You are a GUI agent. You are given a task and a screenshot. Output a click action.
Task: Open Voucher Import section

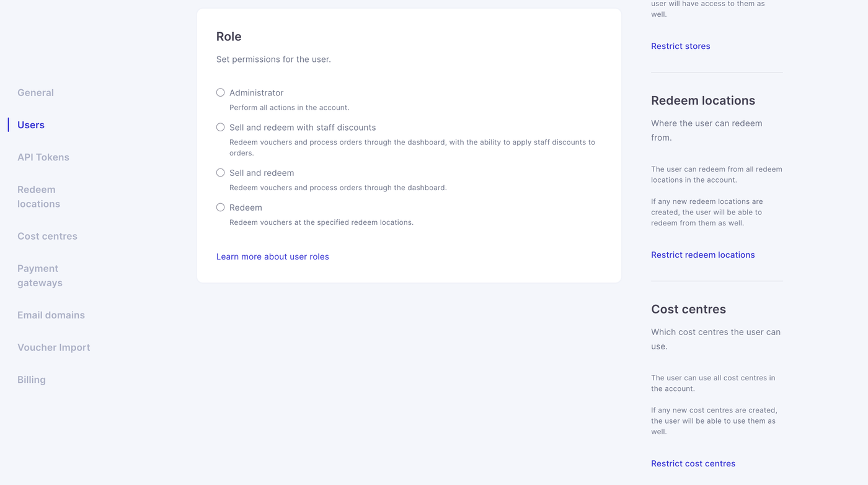tap(53, 347)
